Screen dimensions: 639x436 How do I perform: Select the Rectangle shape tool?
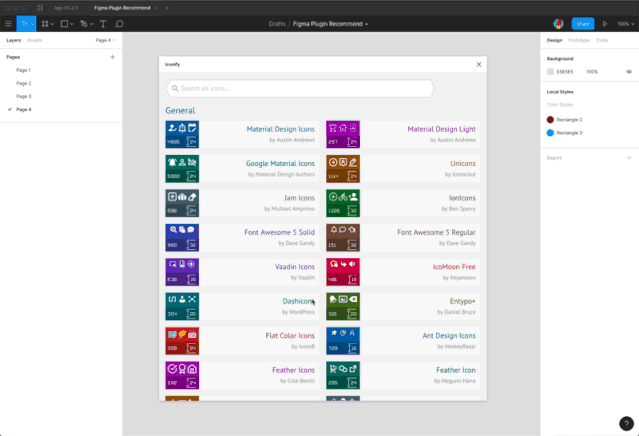click(64, 24)
